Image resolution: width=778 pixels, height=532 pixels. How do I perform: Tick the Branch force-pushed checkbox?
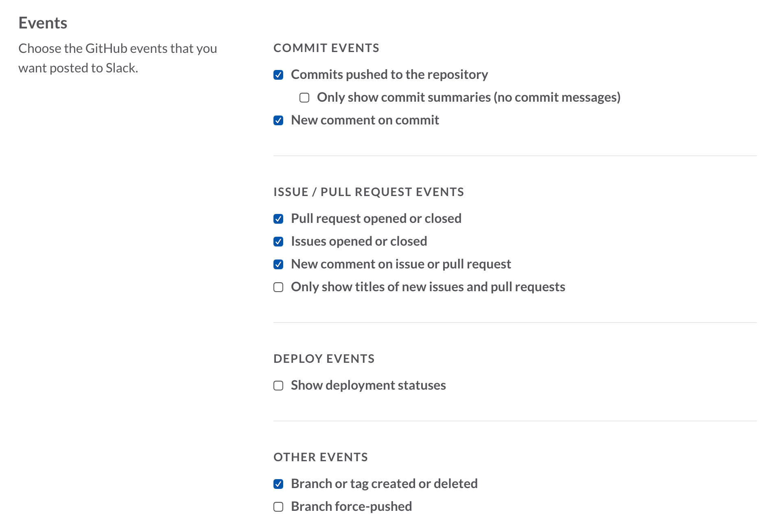[278, 507]
